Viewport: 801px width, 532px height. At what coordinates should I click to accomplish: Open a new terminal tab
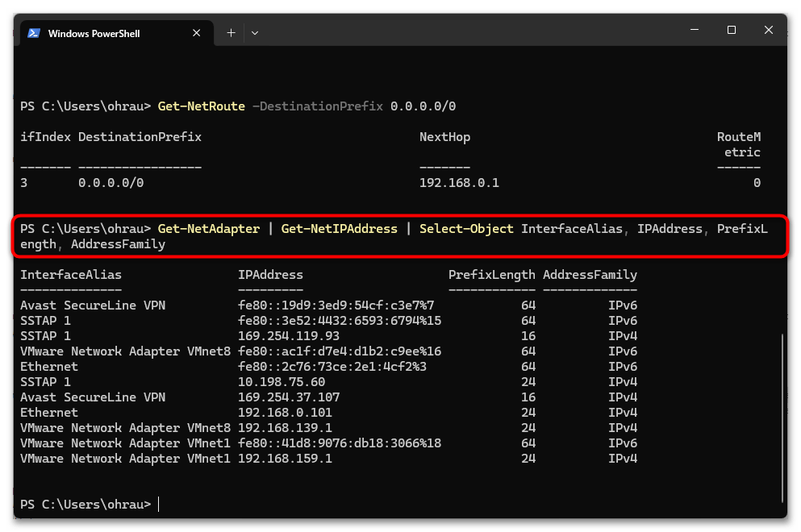(231, 33)
